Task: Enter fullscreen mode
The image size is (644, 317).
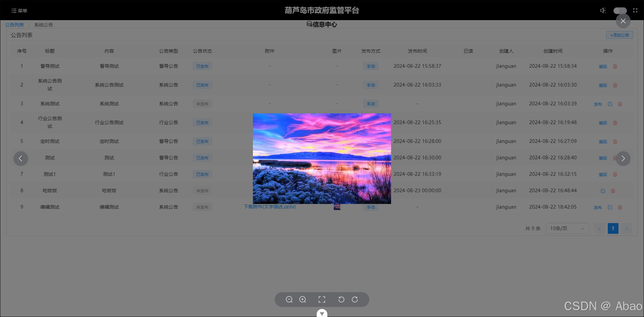Action: pos(635,10)
